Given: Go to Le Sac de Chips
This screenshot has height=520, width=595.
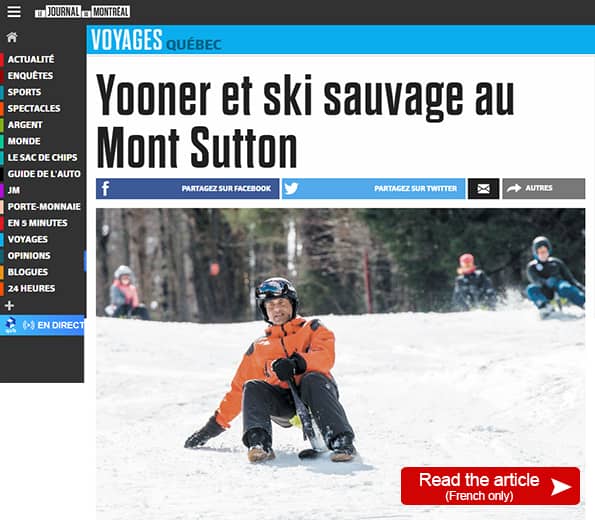Looking at the screenshot, I should tap(42, 157).
